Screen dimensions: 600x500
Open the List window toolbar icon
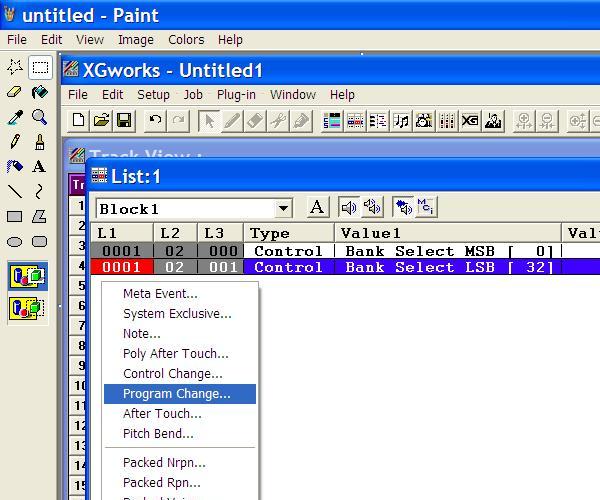click(355, 121)
